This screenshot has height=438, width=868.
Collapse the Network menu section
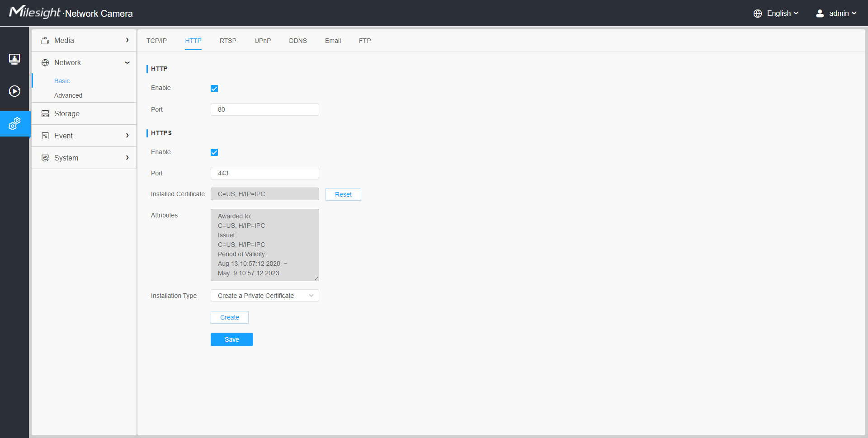point(127,63)
